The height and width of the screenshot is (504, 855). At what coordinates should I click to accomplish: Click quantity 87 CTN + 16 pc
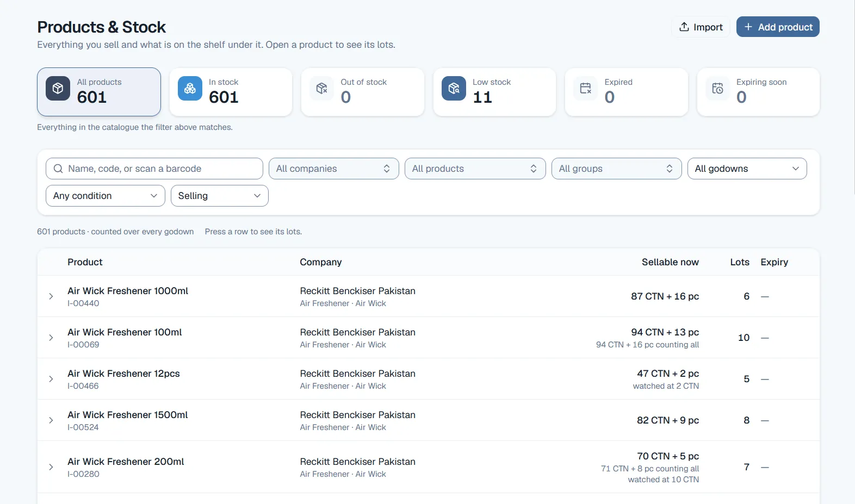point(665,296)
